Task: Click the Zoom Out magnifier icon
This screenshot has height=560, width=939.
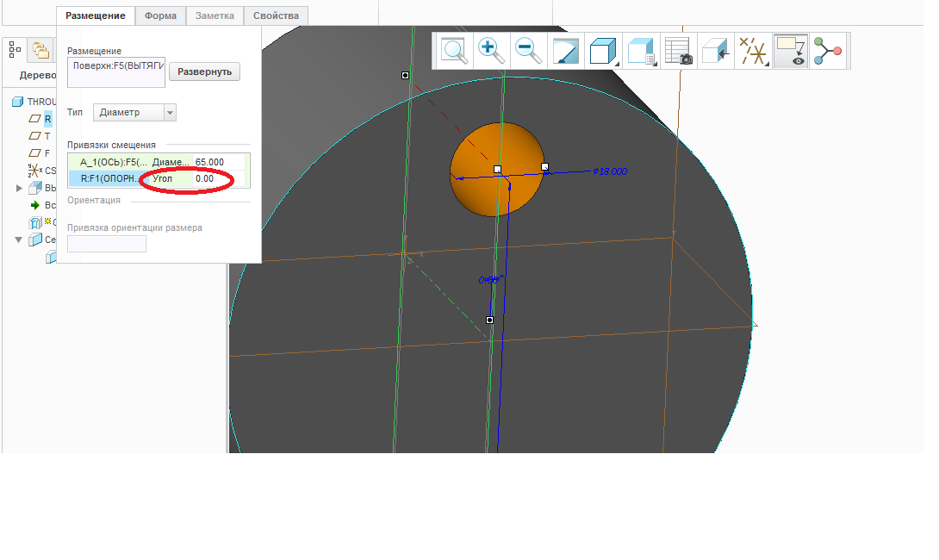Action: tap(528, 51)
